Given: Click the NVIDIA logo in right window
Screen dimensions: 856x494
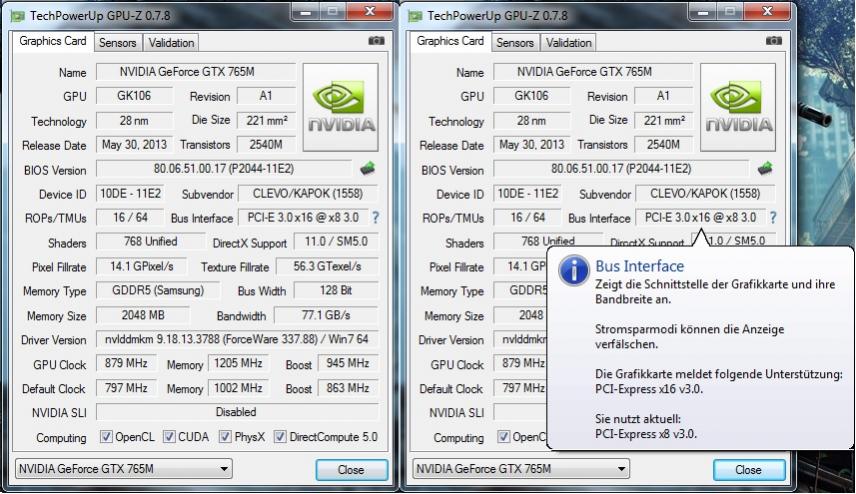Looking at the screenshot, I should pyautogui.click(x=738, y=108).
